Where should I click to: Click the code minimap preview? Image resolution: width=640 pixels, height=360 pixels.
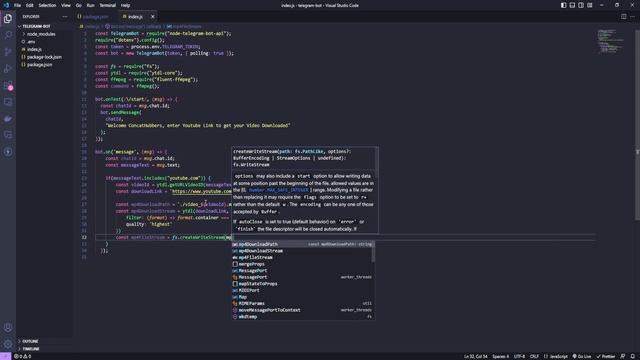tap(610, 41)
